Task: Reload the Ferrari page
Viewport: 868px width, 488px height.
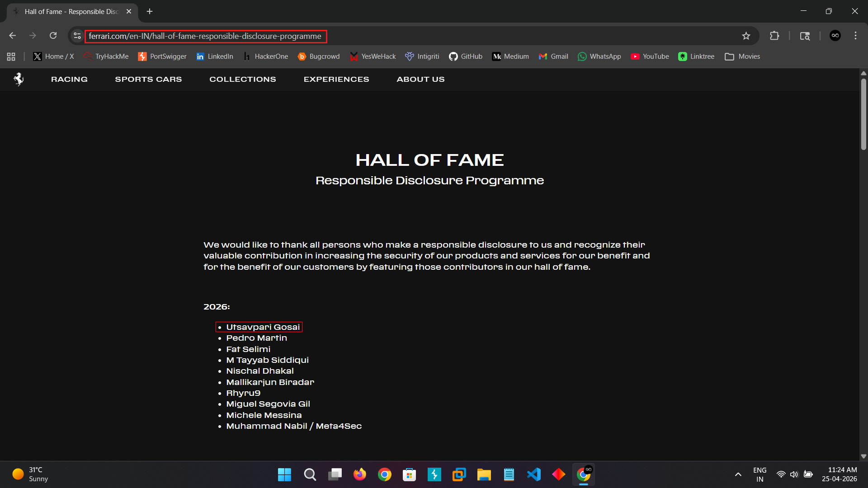Action: pyautogui.click(x=53, y=36)
